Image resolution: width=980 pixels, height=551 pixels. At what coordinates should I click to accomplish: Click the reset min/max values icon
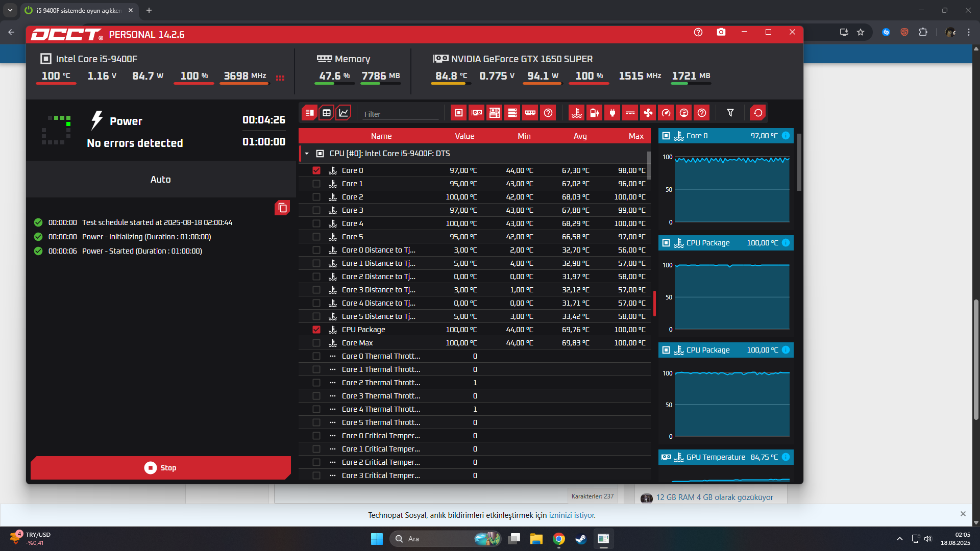coord(758,113)
